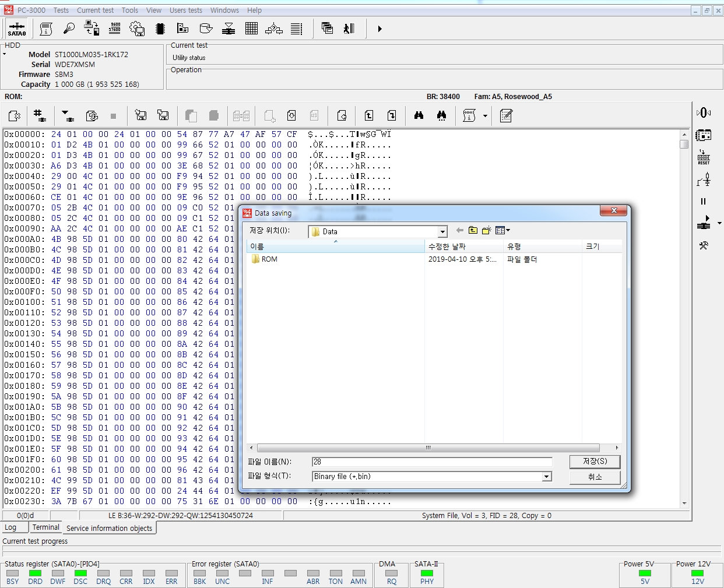Open the grid table icon in main toolbar
The image size is (724, 588).
251,29
